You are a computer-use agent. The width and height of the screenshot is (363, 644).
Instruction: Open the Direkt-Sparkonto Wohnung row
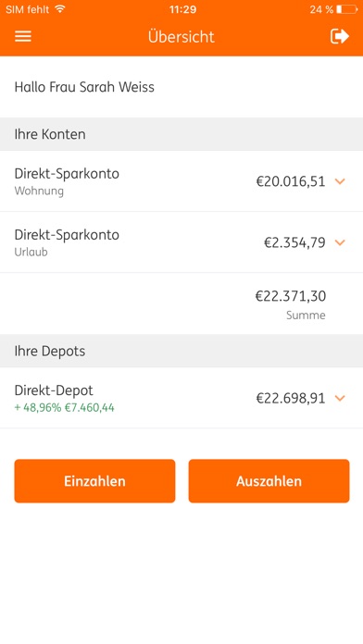tap(181, 181)
